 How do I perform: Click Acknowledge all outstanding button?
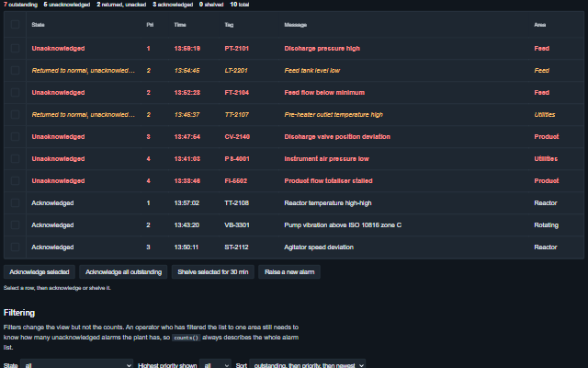tap(123, 272)
